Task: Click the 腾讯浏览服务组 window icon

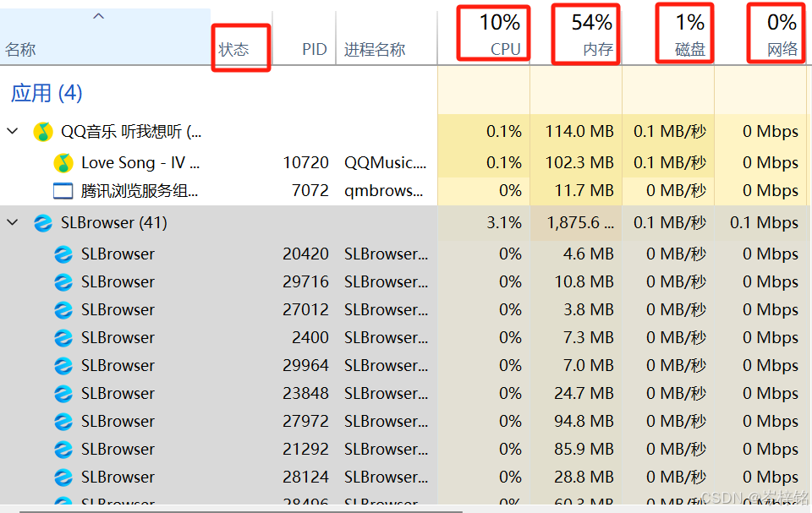Action: (x=63, y=191)
